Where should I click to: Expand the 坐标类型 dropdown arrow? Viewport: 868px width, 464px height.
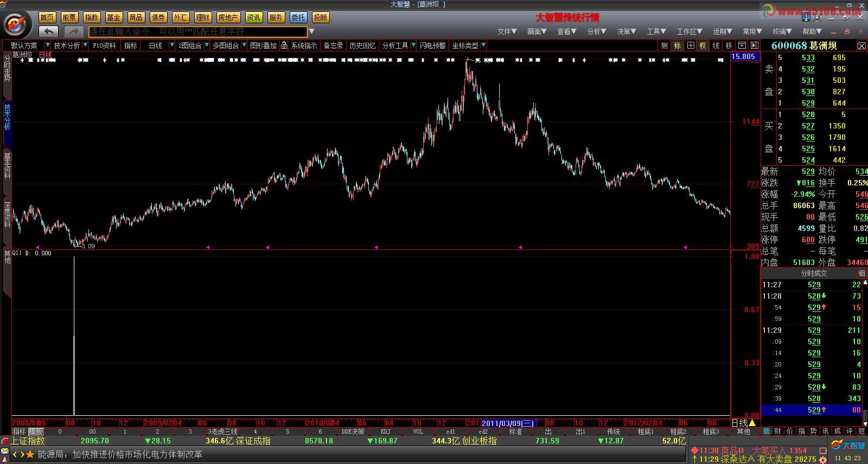(483, 46)
